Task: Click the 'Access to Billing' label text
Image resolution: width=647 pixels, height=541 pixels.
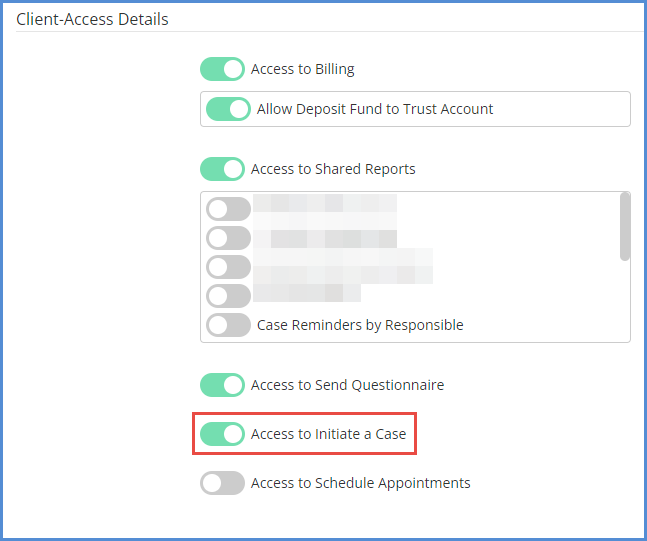Action: click(302, 69)
